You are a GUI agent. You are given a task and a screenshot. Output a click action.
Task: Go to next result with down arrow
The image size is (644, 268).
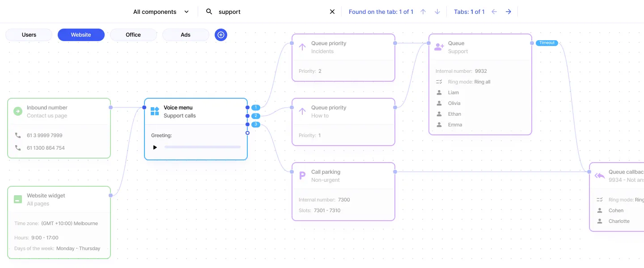tap(437, 12)
